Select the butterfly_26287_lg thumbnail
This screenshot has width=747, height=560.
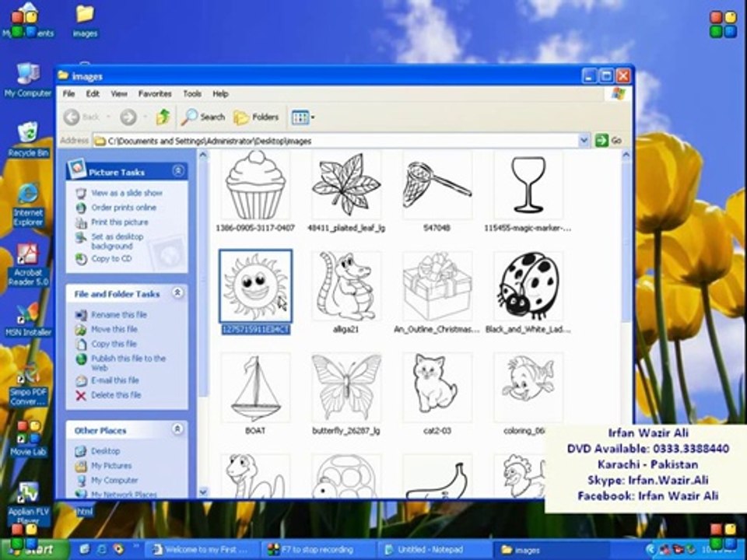tap(346, 387)
